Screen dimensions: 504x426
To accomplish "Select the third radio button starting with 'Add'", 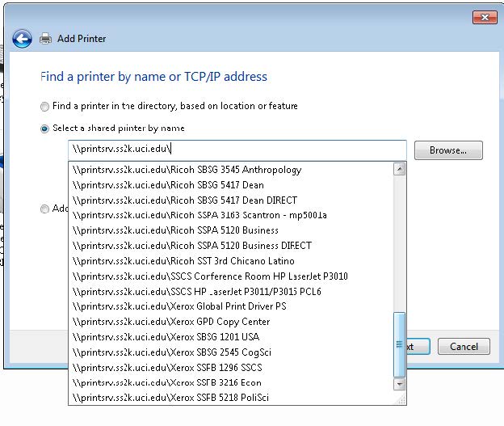I will point(44,209).
